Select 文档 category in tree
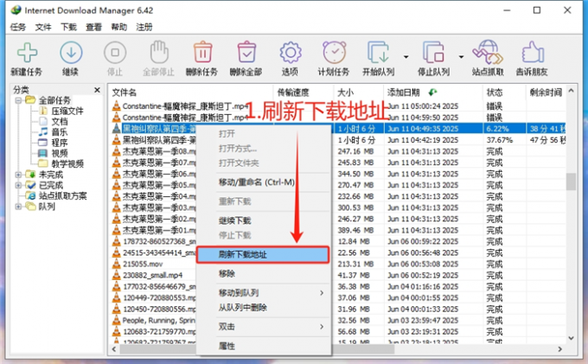The image size is (588, 364). [x=60, y=121]
